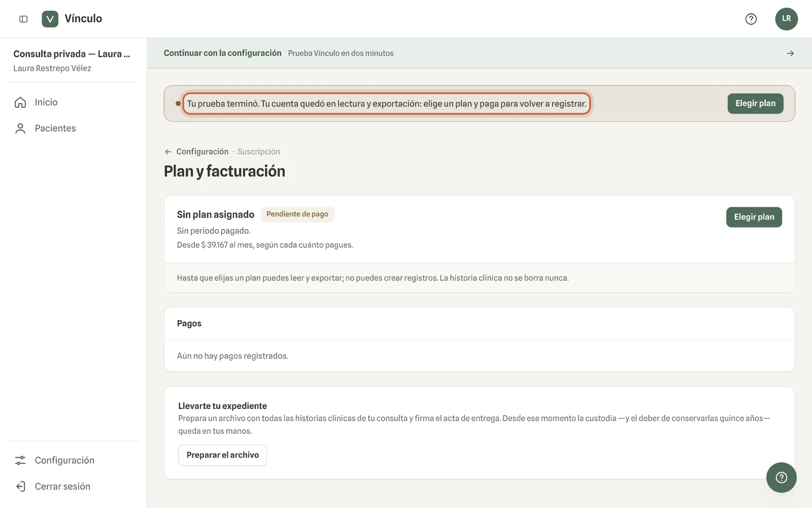The image size is (812, 508).
Task: Click the workspace name Consulta privada — Laura
Action: tap(72, 54)
